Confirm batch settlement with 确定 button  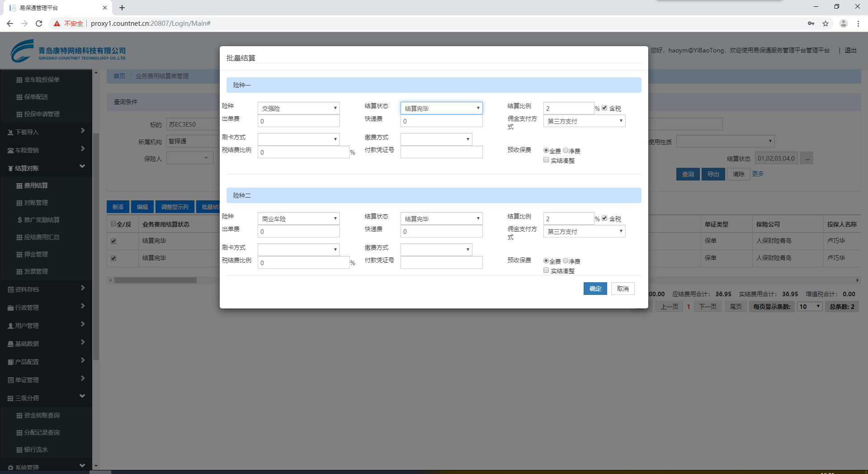coord(595,289)
